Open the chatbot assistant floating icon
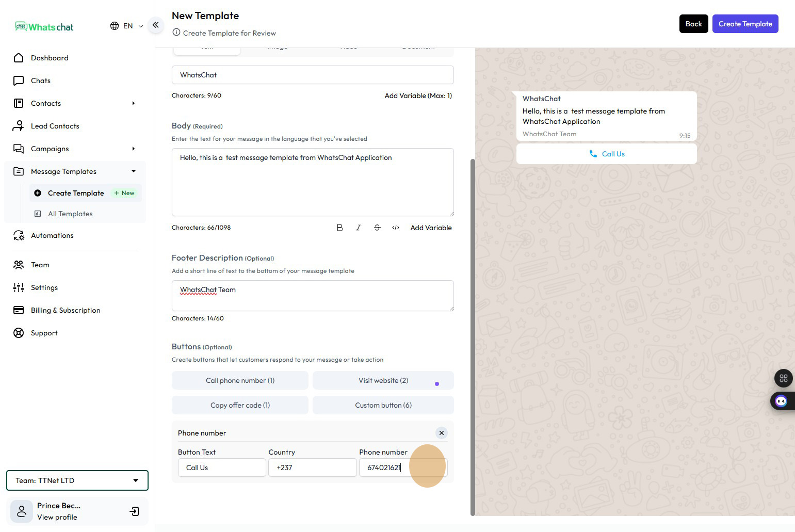Viewport: 795px width, 532px height. 781,401
